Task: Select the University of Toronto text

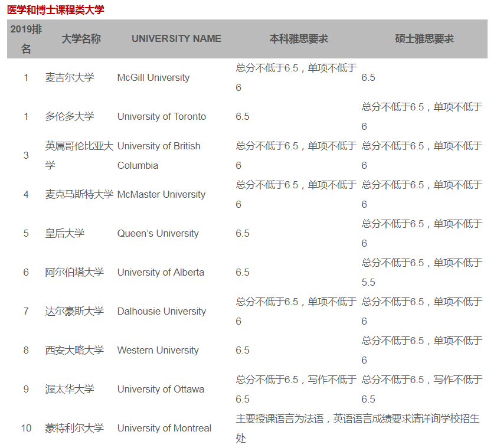Action: click(161, 117)
